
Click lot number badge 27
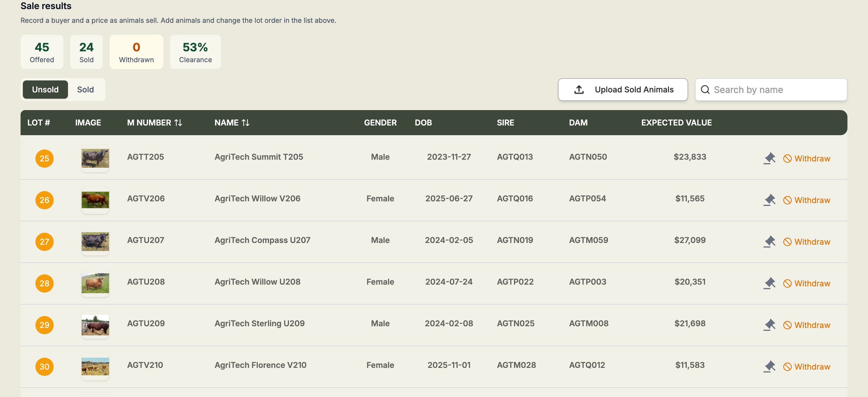point(45,242)
